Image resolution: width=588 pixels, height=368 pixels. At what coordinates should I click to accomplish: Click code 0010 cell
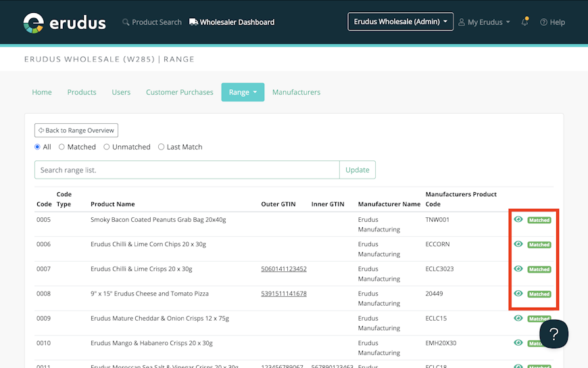[43, 343]
